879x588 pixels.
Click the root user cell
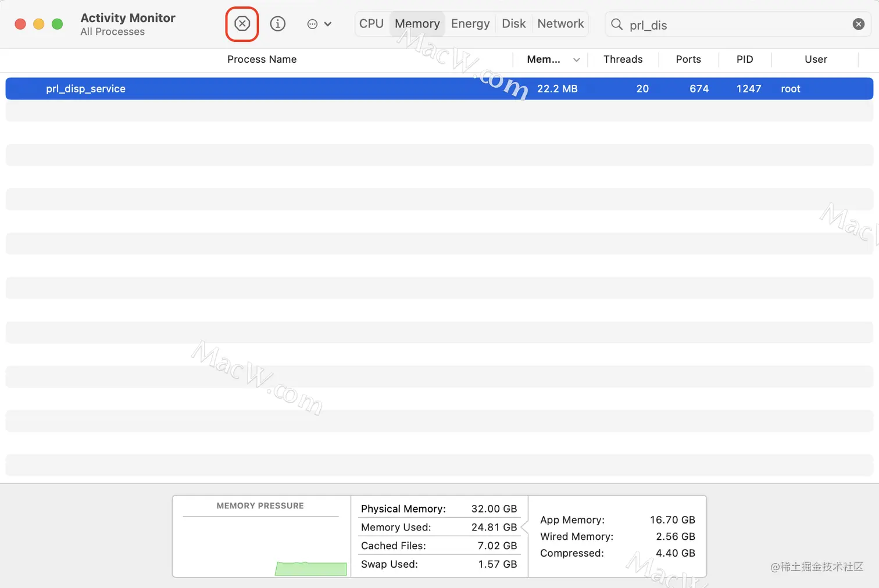tap(791, 89)
